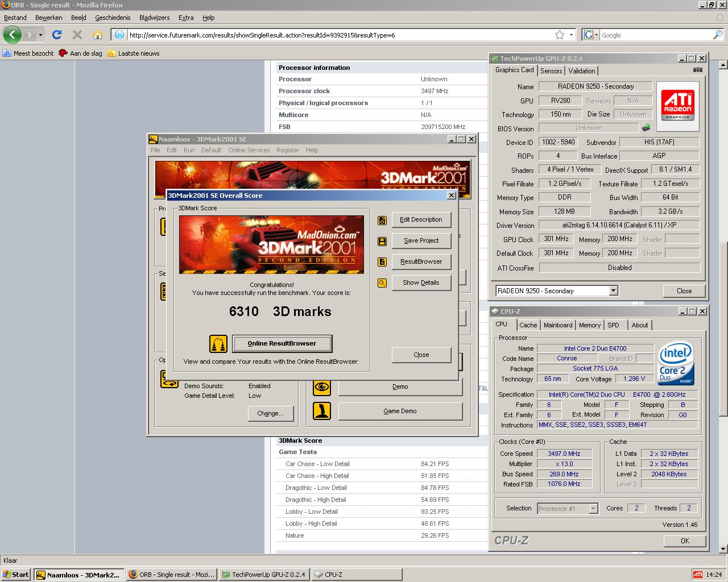Open the Run menu in 3DMark2001

tap(189, 150)
